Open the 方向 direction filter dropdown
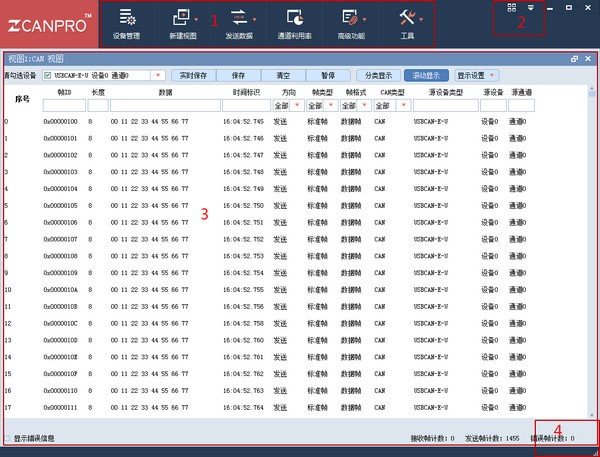The image size is (600, 457). 296,105
